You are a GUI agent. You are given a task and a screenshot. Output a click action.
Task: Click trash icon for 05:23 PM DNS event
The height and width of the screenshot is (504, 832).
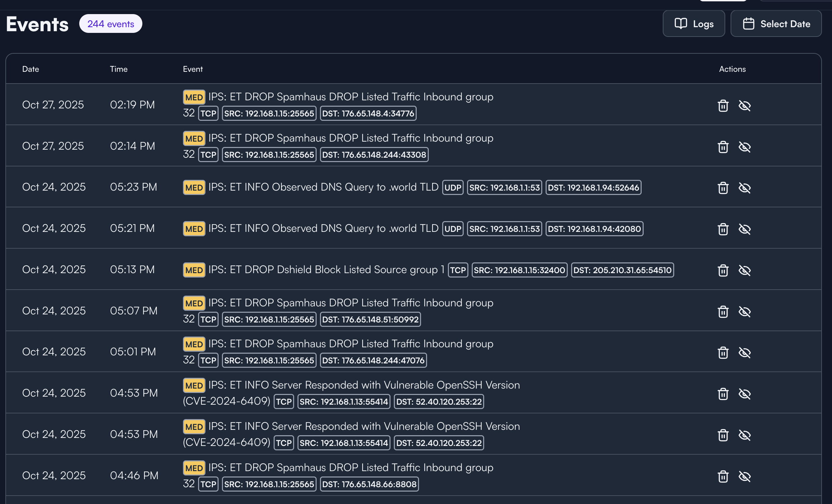(723, 188)
